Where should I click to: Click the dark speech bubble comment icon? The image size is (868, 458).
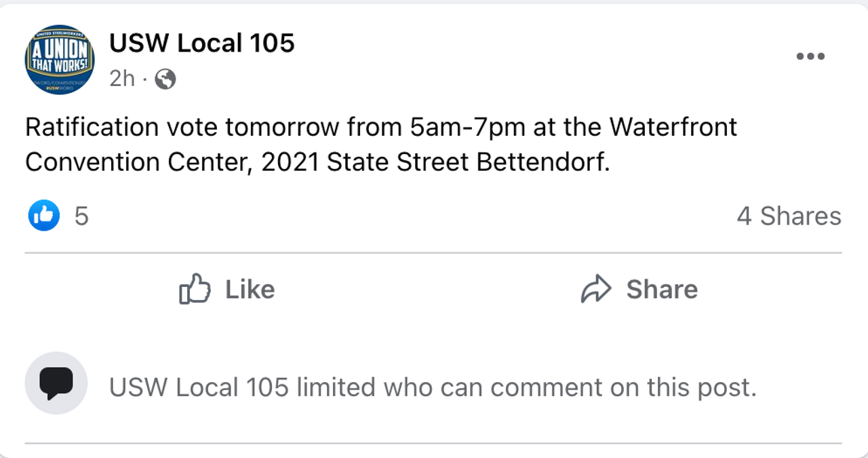pos(56,383)
